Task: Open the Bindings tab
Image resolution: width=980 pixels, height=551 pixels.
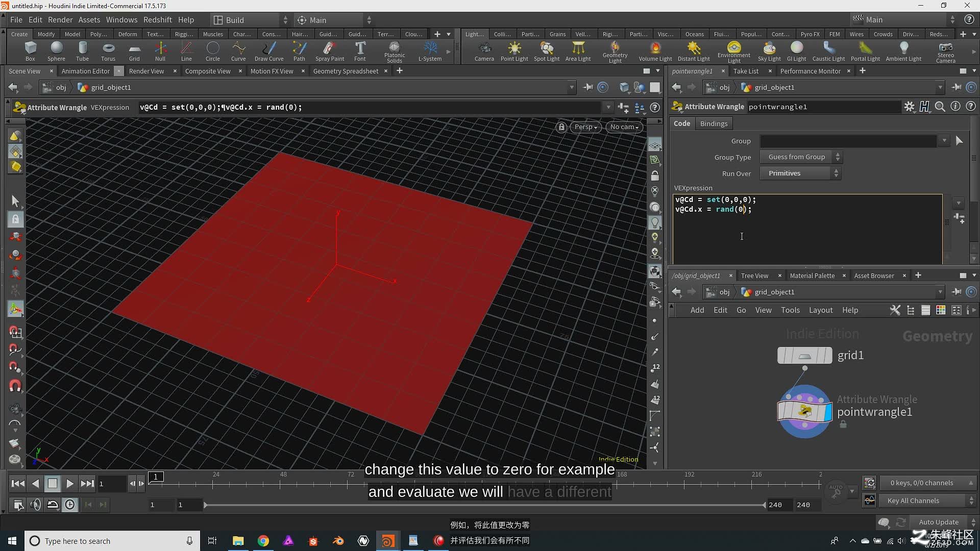Action: tap(714, 123)
